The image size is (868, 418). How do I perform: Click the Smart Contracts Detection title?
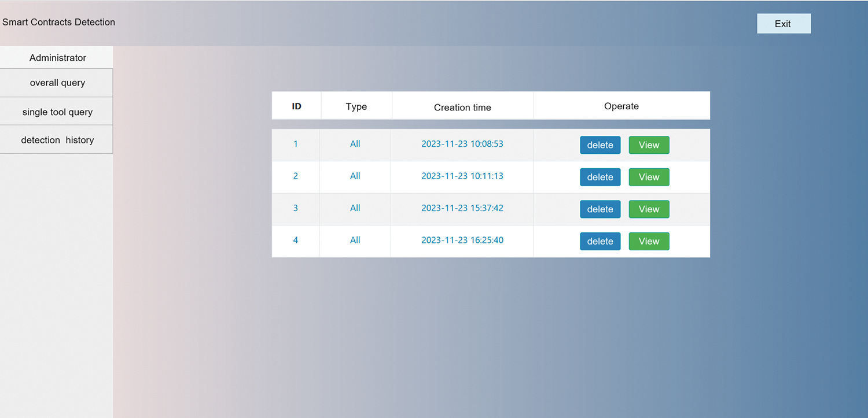pyautogui.click(x=59, y=22)
